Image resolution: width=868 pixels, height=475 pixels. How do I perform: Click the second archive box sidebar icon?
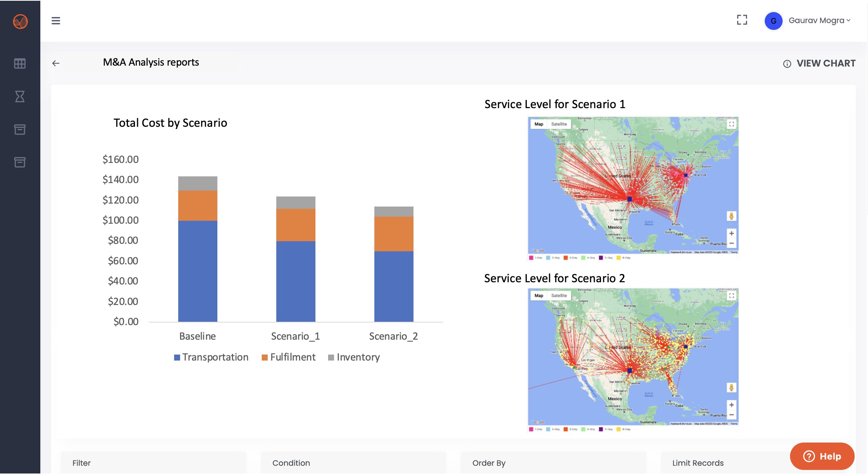click(x=20, y=162)
